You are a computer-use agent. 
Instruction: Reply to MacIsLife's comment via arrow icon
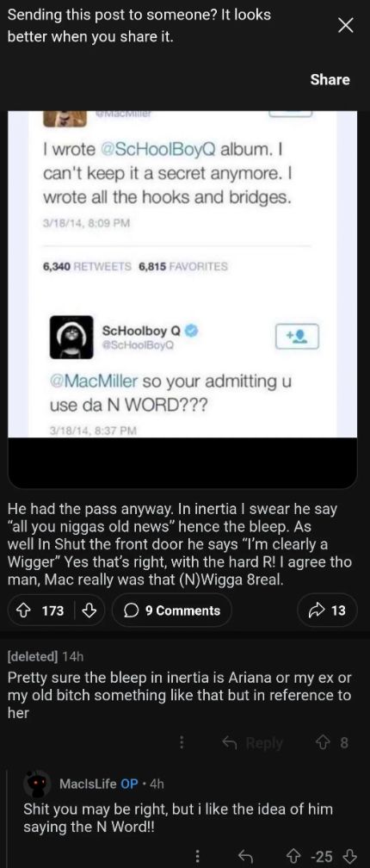click(244, 857)
